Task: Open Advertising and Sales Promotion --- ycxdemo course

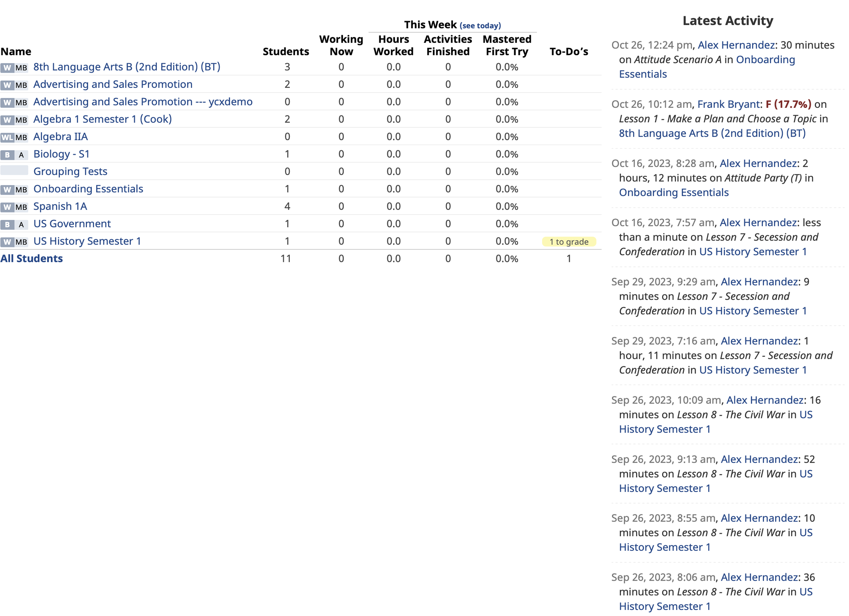Action: coord(143,102)
